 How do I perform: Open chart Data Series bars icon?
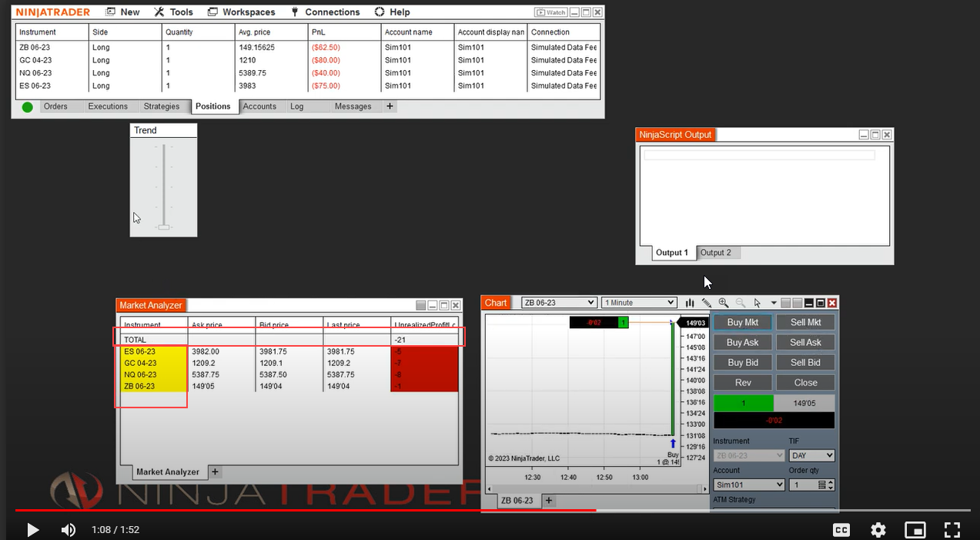tap(690, 303)
